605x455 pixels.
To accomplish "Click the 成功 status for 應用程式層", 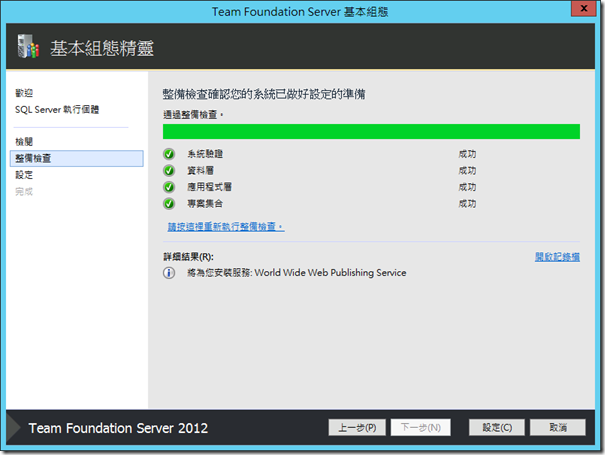I will tap(467, 187).
